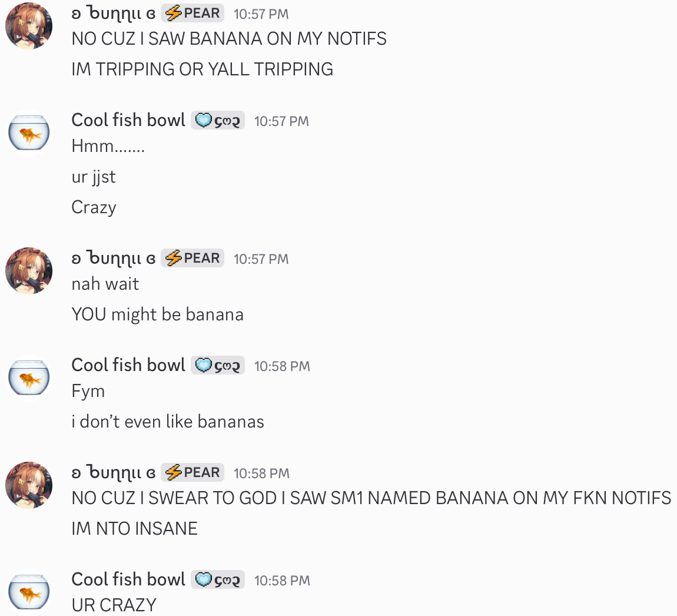Click bunnii's avatar beside "nah wait" message

click(x=29, y=271)
